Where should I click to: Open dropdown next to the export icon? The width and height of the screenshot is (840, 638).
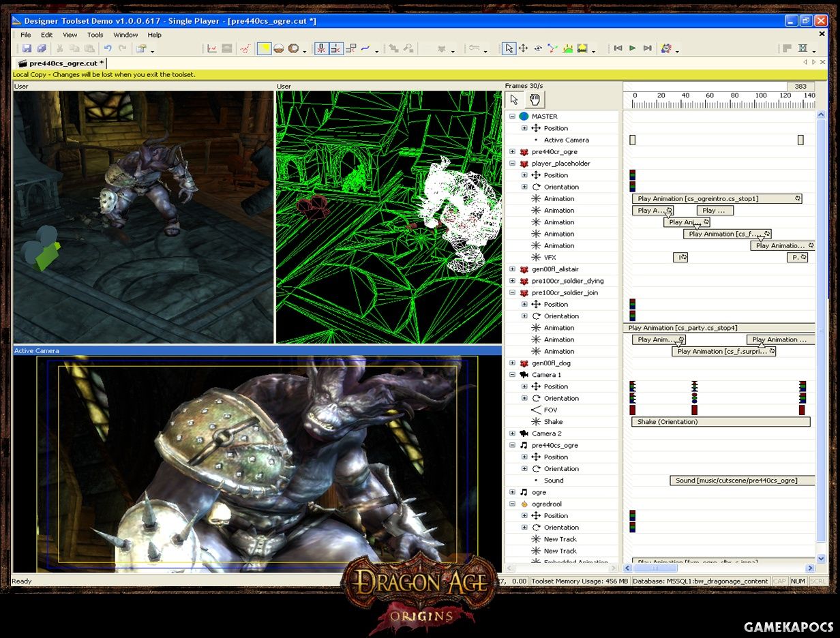click(677, 50)
